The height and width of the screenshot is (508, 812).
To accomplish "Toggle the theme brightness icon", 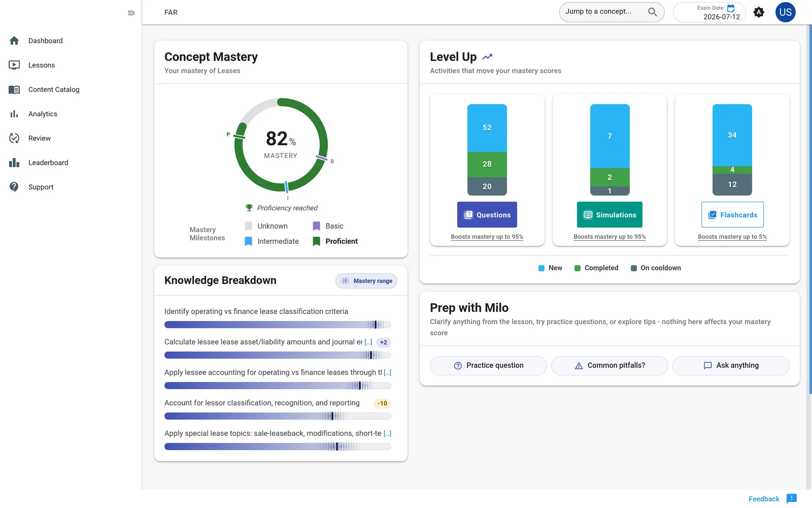I will point(759,12).
